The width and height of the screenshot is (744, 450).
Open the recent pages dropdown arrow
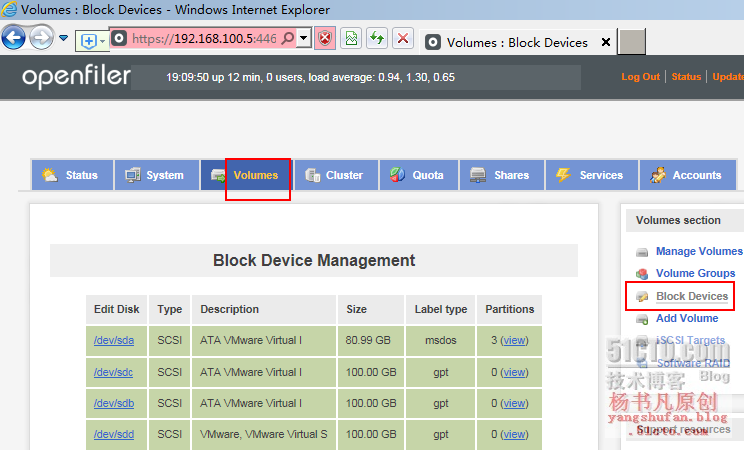click(64, 38)
